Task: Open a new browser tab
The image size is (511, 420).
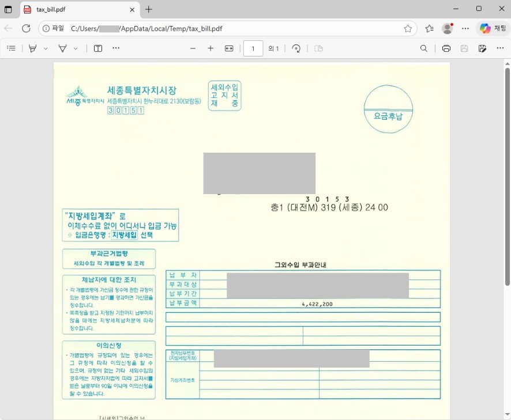Action: point(149,9)
